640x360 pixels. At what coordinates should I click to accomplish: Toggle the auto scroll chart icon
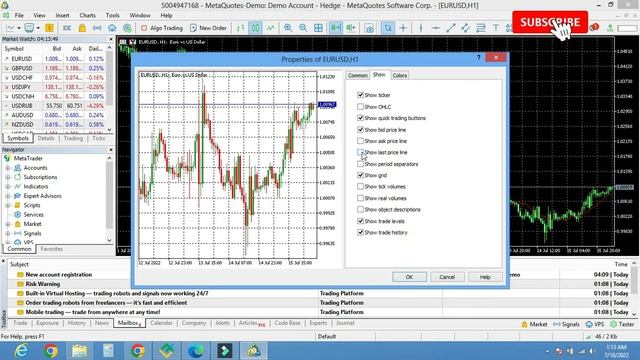(336, 28)
